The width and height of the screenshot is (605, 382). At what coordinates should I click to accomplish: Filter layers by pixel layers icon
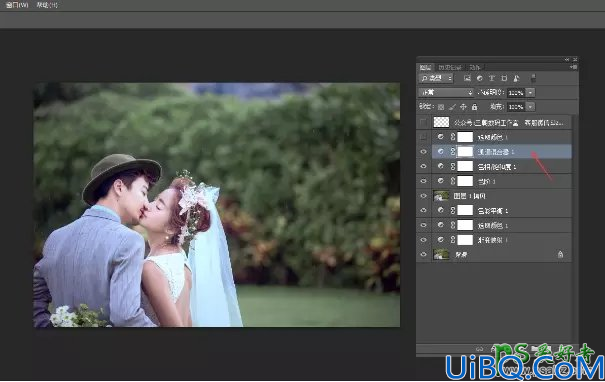(x=467, y=78)
